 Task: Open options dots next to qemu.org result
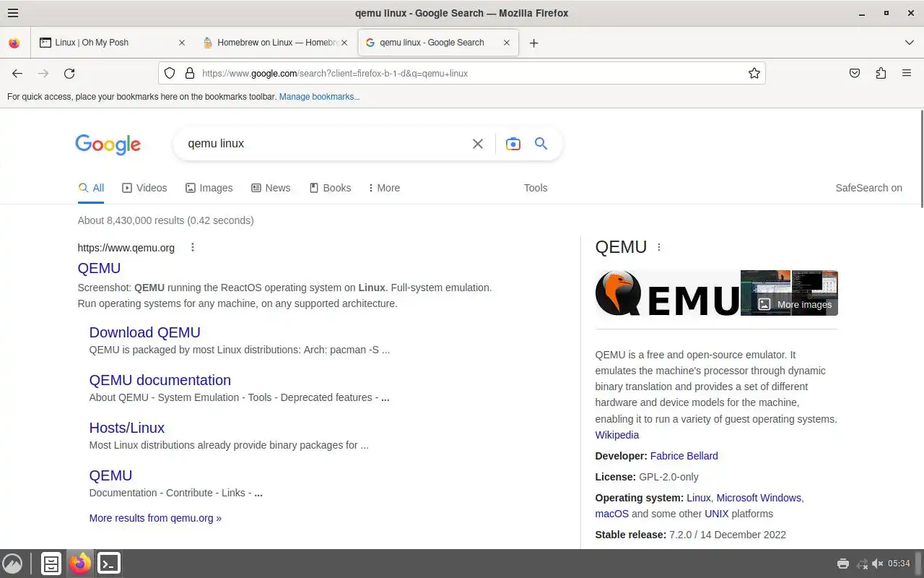pyautogui.click(x=193, y=247)
